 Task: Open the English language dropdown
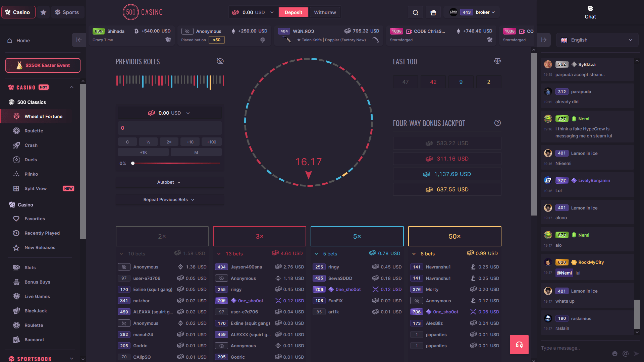tap(597, 40)
